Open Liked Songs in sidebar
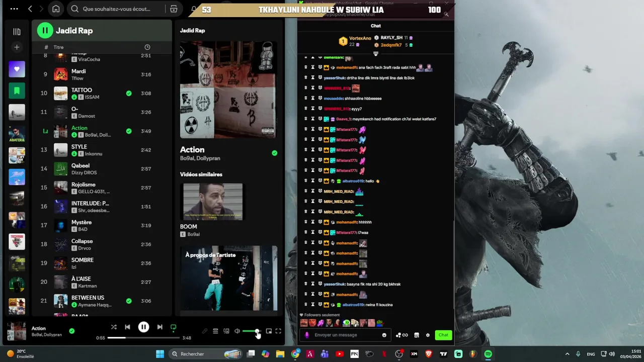 pos(17,69)
